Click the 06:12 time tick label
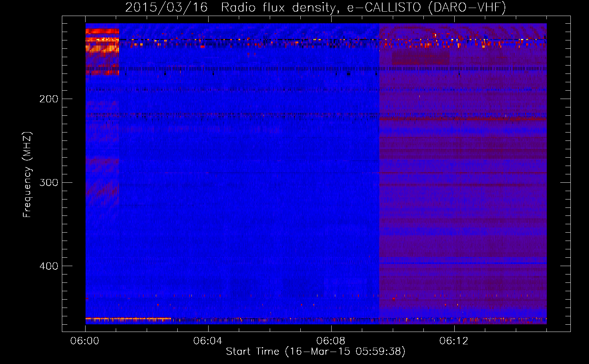Screen dimensions: 589x364 (x=454, y=341)
